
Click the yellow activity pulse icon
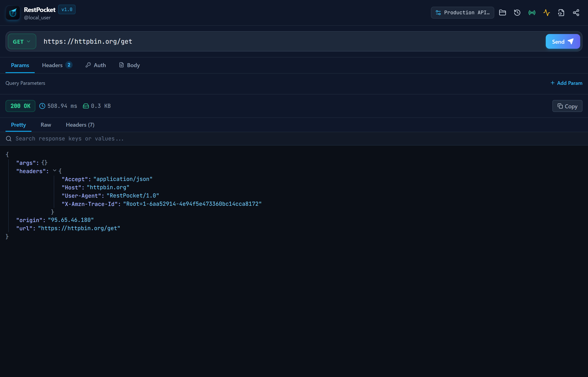[546, 12]
